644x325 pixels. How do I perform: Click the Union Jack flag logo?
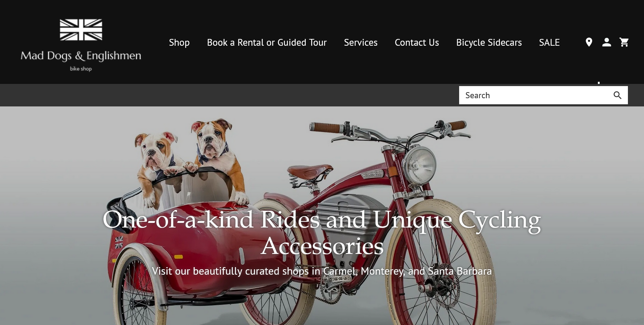(x=81, y=30)
